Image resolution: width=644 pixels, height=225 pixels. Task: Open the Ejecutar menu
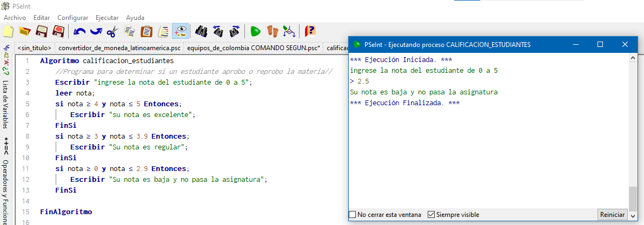click(x=107, y=18)
